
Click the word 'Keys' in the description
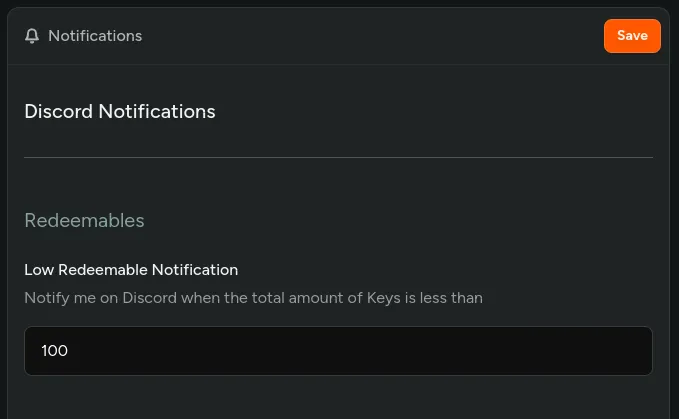click(x=384, y=298)
